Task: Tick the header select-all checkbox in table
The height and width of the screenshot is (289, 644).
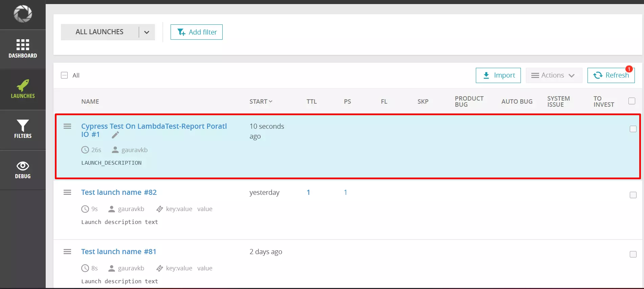Action: 631,101
